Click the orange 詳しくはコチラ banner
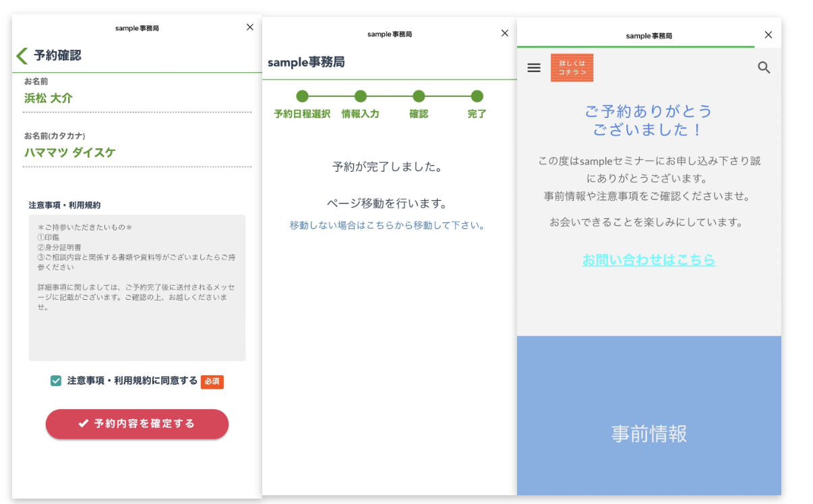The height and width of the screenshot is (504, 813). pos(572,67)
